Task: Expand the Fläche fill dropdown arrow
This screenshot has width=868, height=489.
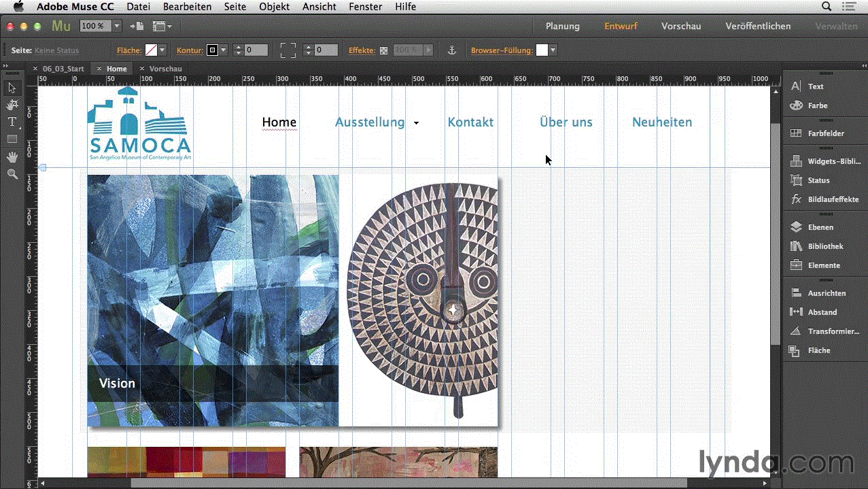Action: coord(162,50)
